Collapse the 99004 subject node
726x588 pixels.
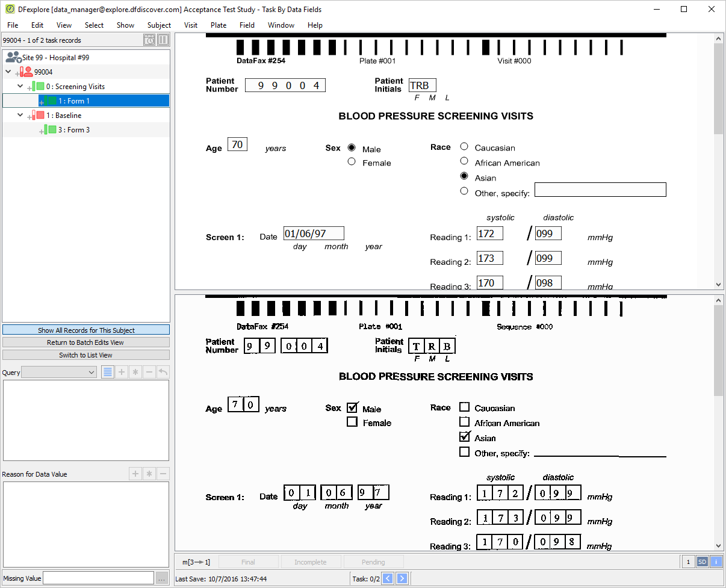click(x=8, y=72)
